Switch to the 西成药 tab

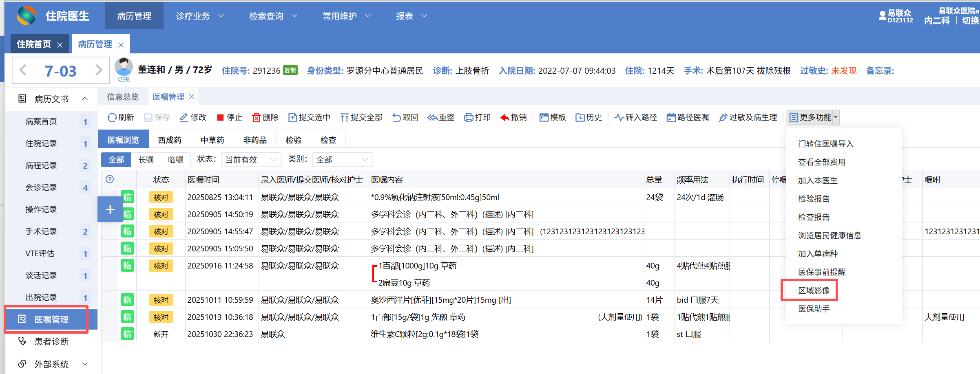pos(170,140)
